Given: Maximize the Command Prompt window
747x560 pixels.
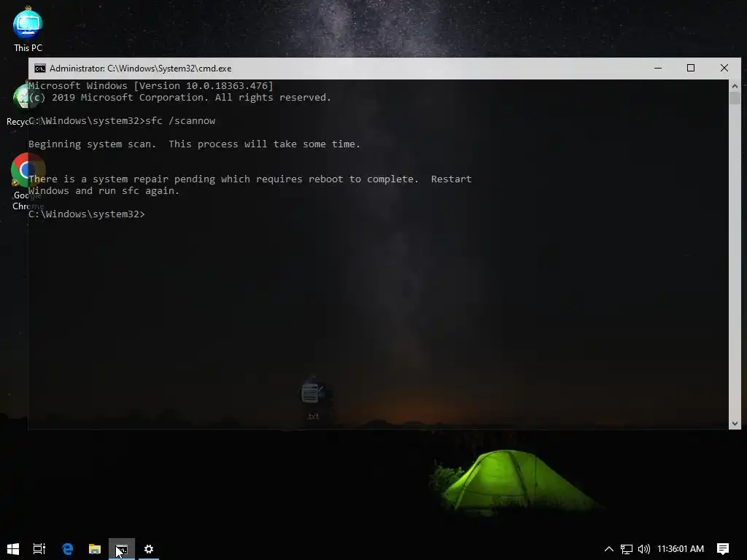Looking at the screenshot, I should click(691, 68).
